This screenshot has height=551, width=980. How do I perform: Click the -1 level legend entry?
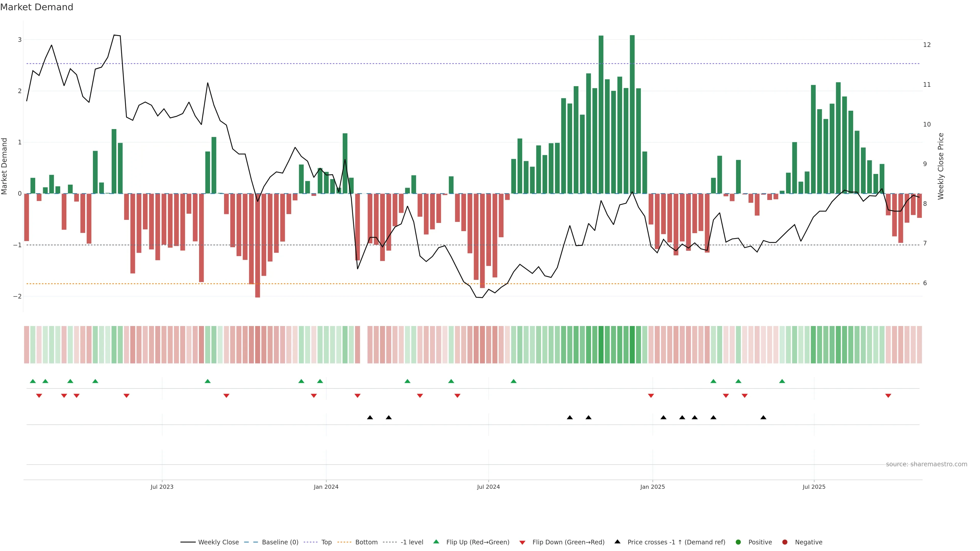pos(412,542)
